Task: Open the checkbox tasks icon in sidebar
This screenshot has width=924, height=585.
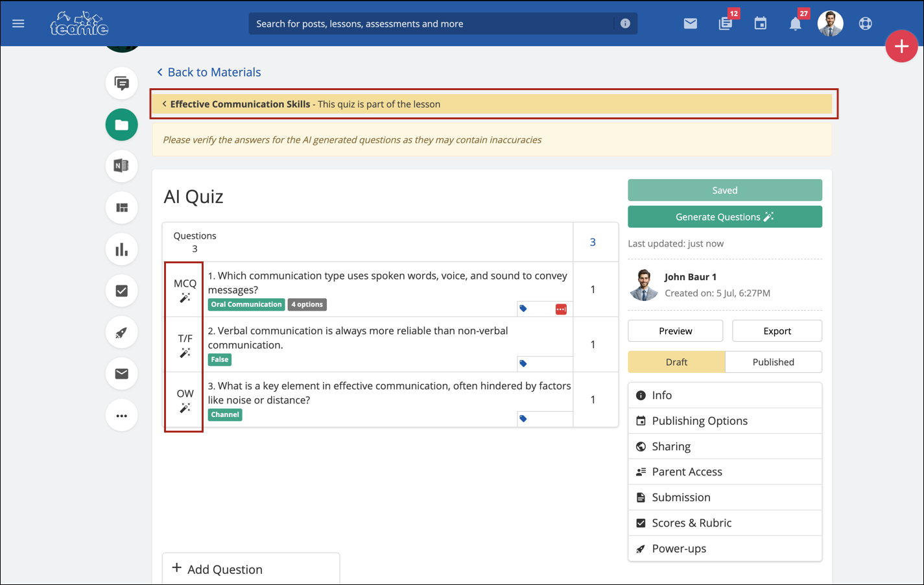Action: point(122,291)
